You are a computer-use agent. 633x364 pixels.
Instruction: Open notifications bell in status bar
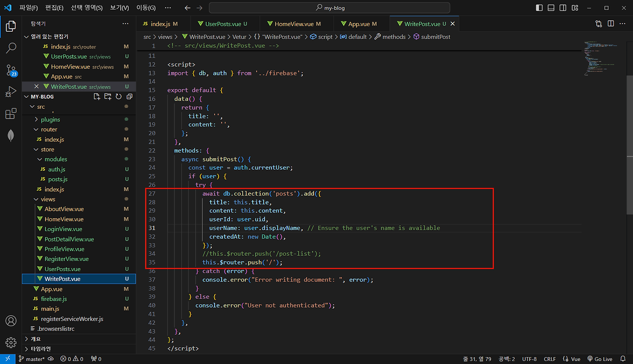623,359
